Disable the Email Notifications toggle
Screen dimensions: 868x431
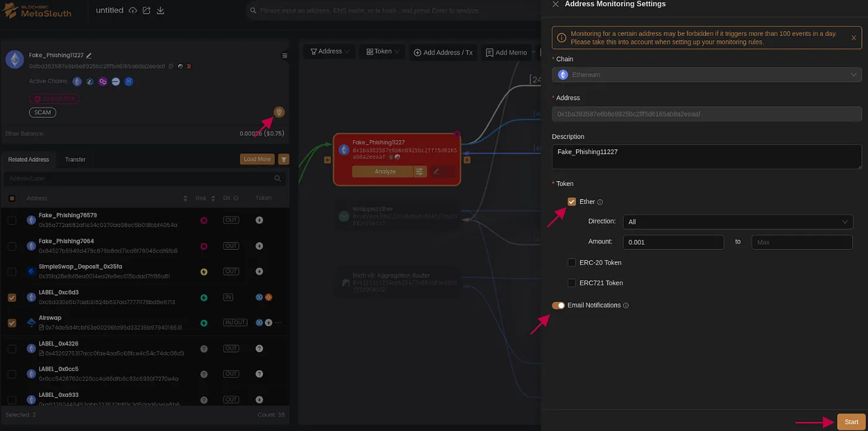557,305
